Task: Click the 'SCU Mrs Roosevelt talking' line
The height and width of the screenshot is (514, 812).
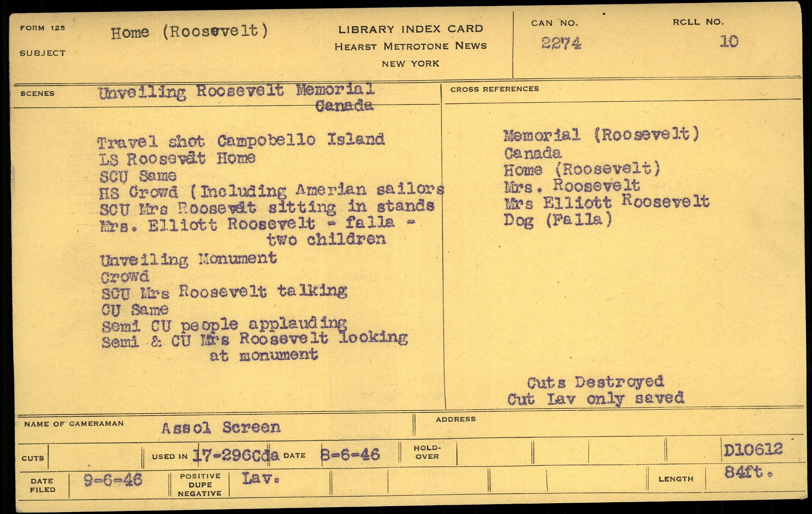Action: 224,292
